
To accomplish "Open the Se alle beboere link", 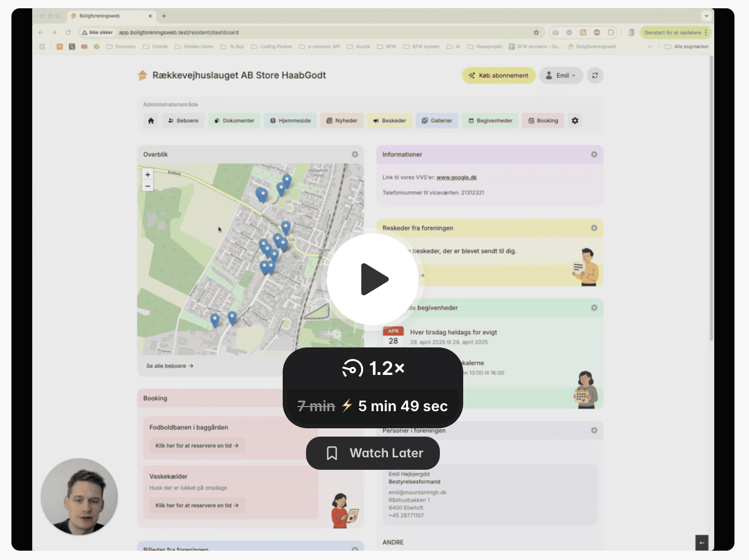I will (170, 366).
